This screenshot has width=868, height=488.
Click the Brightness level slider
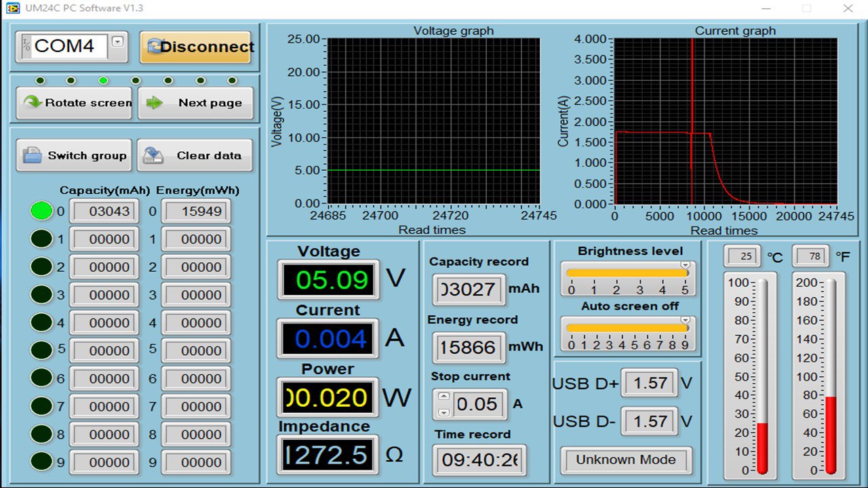coord(627,273)
